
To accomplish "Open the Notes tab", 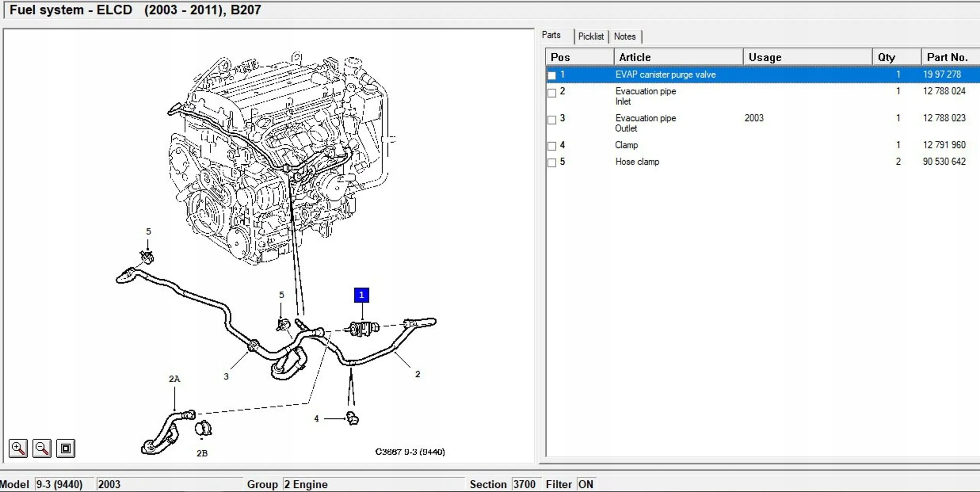I will (x=625, y=36).
